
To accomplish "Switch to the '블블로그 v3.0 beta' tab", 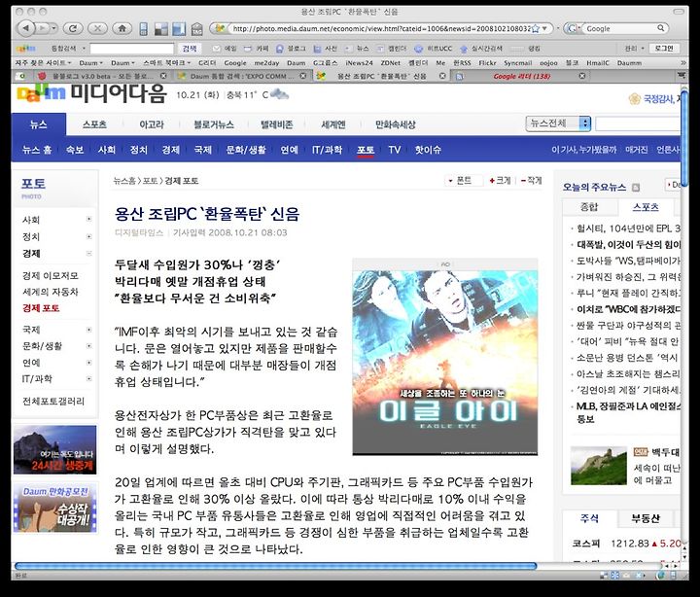I will click(102, 76).
